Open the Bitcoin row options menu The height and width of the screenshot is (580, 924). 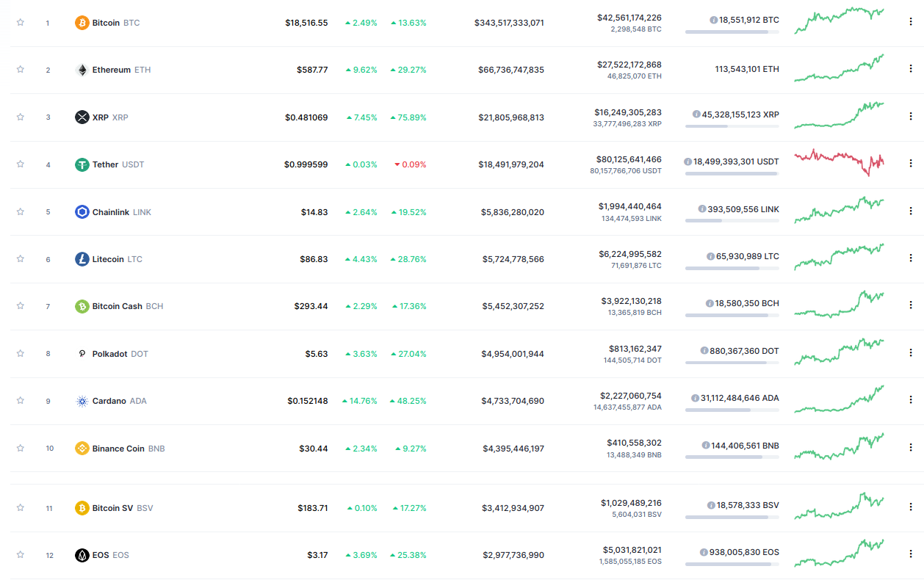911,22
